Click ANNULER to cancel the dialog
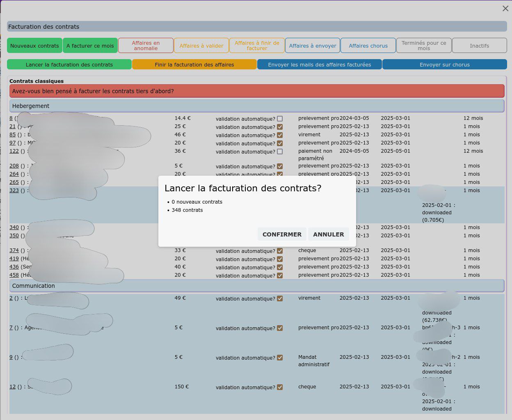This screenshot has width=512, height=420. (328, 234)
